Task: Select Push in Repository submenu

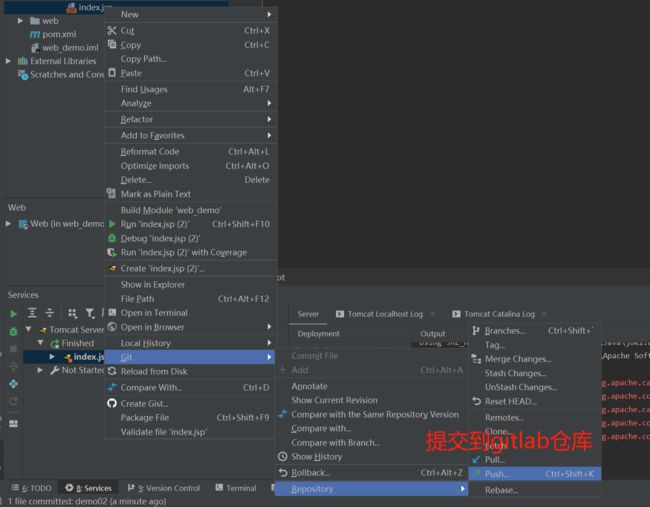Action: pyautogui.click(x=535, y=473)
